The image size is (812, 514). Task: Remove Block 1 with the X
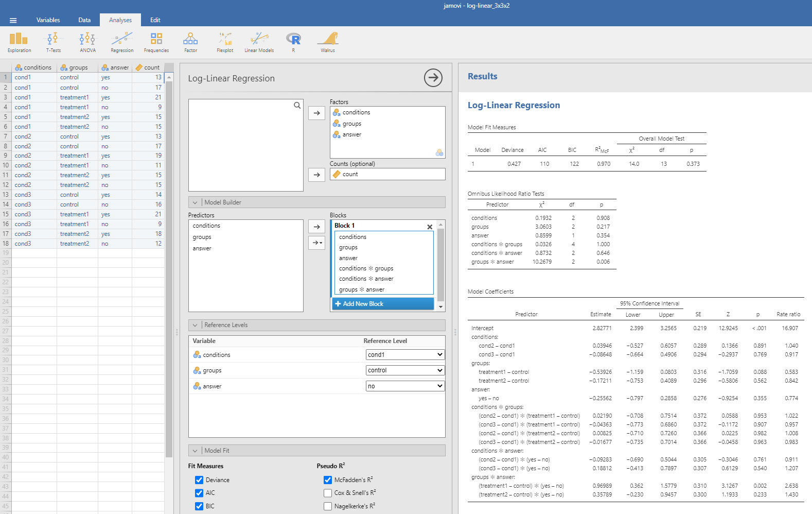click(430, 227)
